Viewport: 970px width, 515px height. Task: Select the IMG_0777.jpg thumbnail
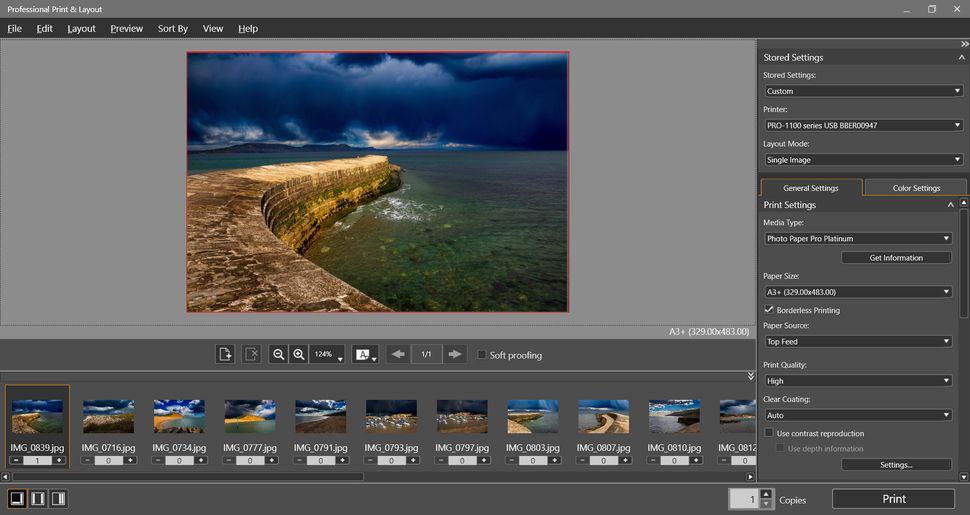(250, 416)
